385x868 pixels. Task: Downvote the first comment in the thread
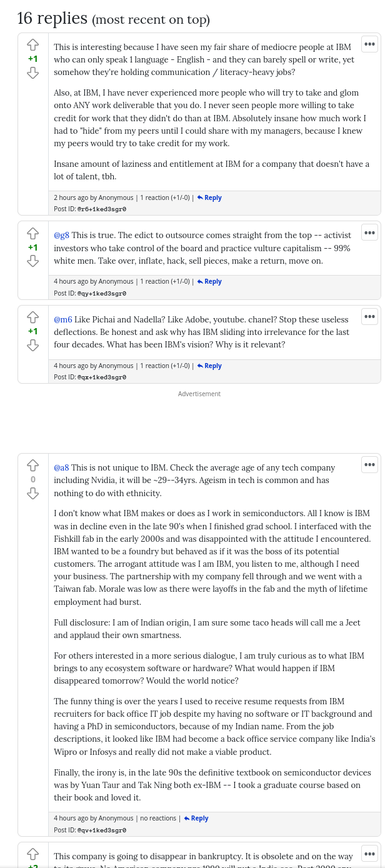32,72
